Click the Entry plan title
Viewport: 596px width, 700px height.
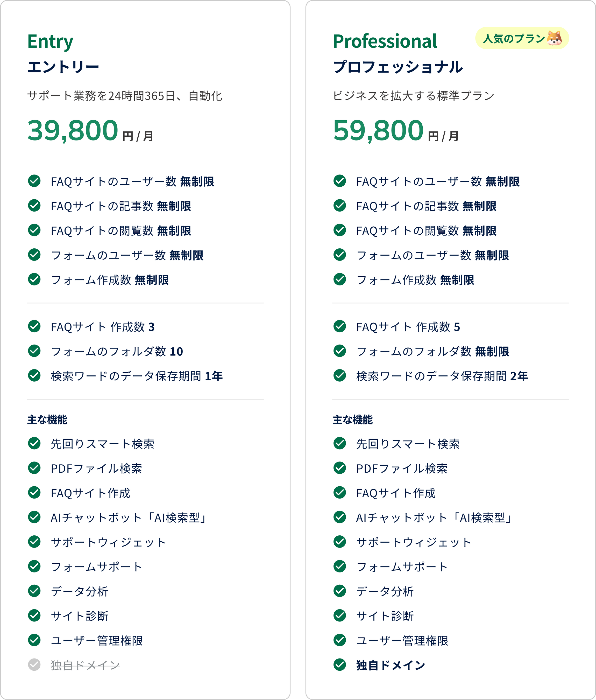(x=50, y=41)
